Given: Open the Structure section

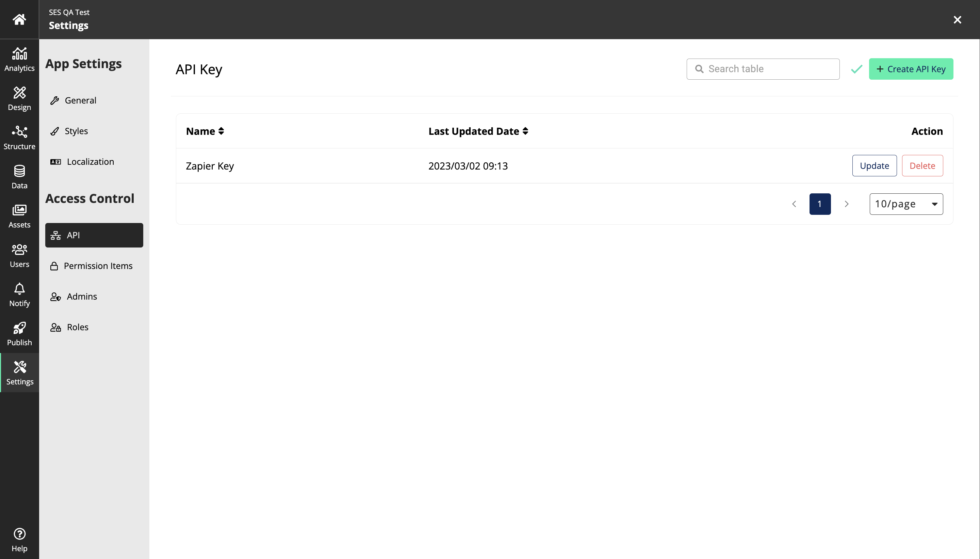Looking at the screenshot, I should 19,138.
